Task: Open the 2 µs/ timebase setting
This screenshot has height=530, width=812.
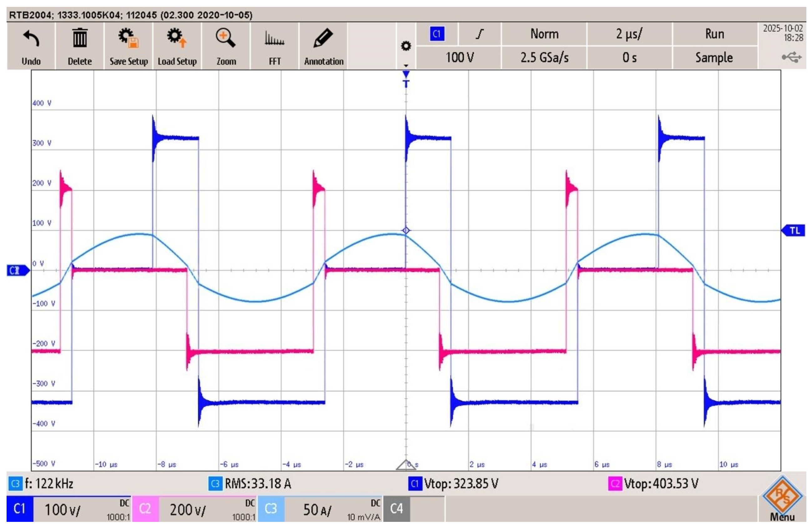Action: click(x=629, y=34)
